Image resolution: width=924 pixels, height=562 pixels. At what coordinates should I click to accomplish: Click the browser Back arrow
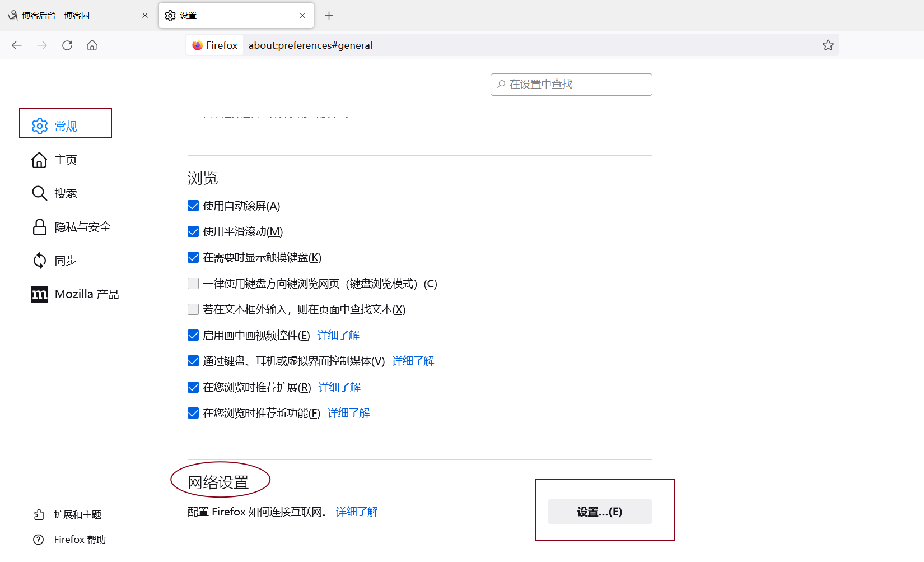click(17, 45)
